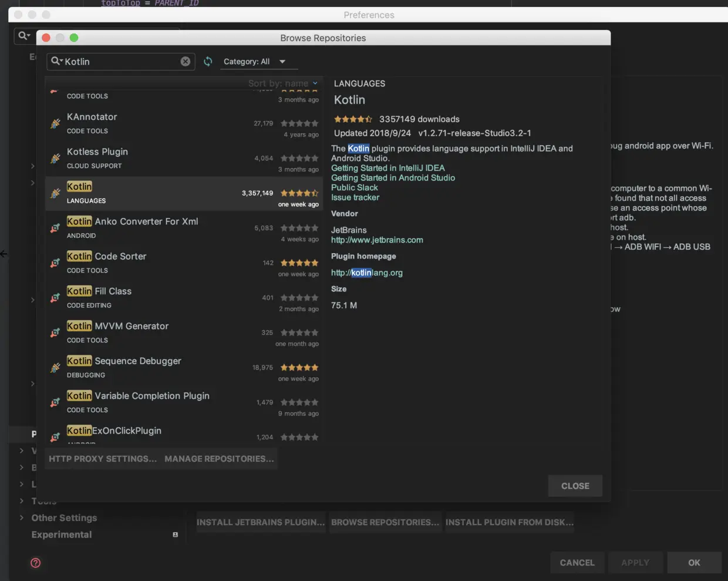Open the Issue tracker link
728x581 pixels.
(x=355, y=198)
